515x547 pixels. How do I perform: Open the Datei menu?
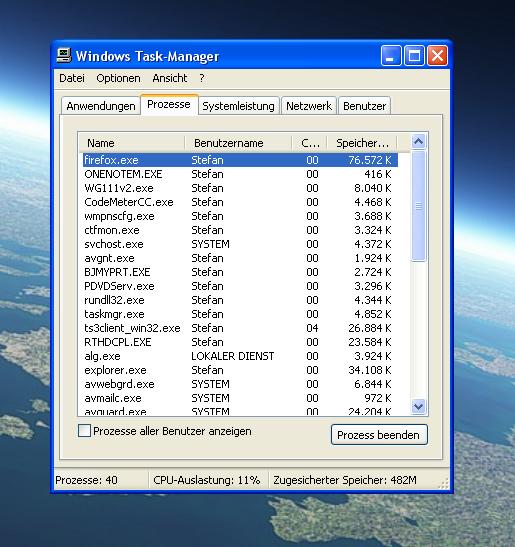point(72,78)
